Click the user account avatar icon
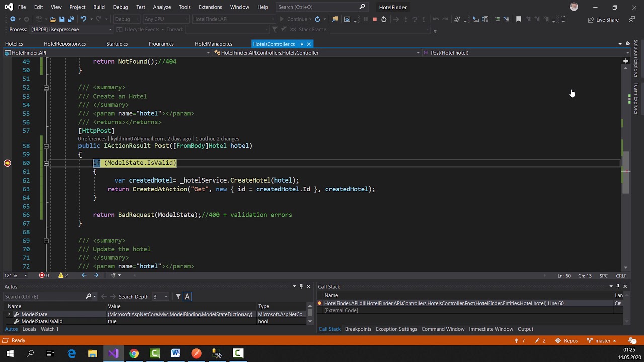This screenshot has height=362, width=644. (x=574, y=7)
